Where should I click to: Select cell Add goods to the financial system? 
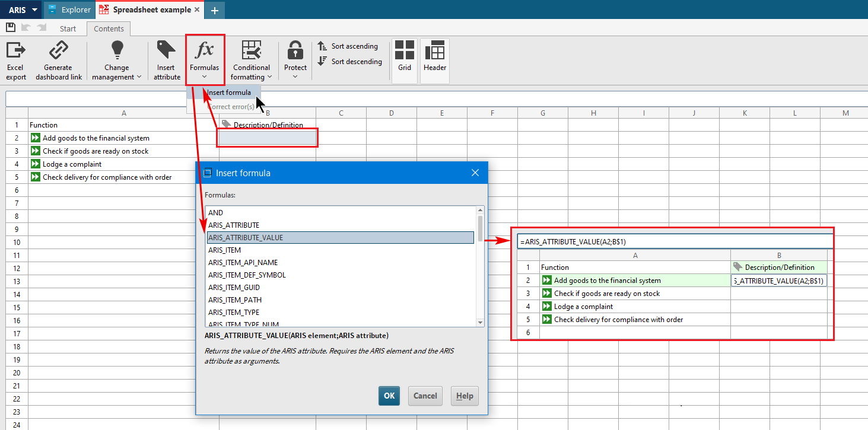123,138
